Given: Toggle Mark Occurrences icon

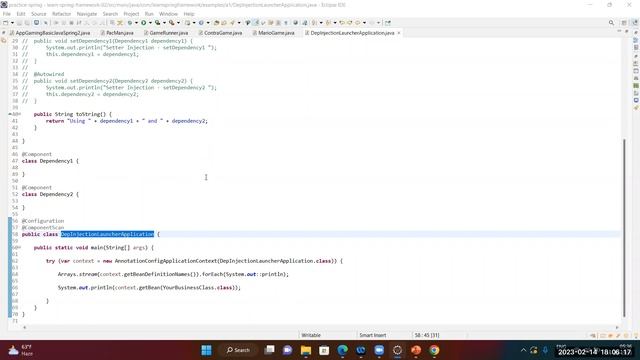Looking at the screenshot, I should 255,23.
